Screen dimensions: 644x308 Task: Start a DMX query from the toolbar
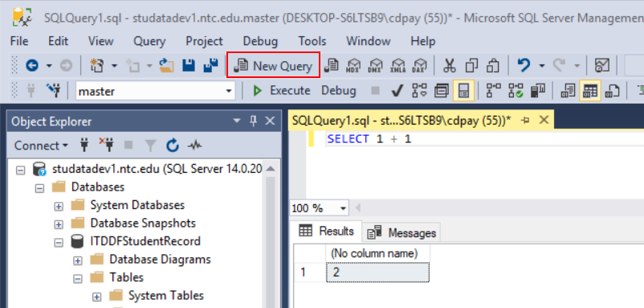[x=375, y=66]
